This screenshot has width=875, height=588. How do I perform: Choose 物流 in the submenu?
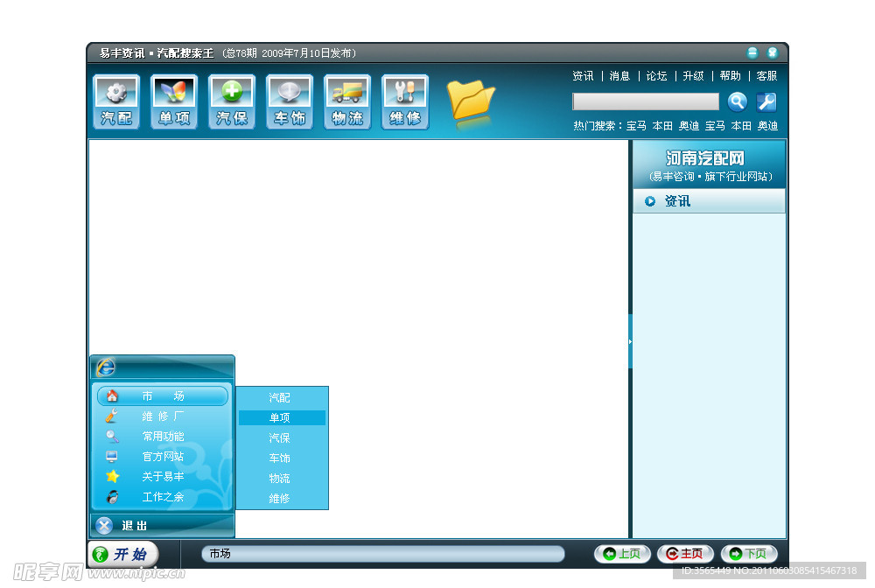tap(282, 478)
